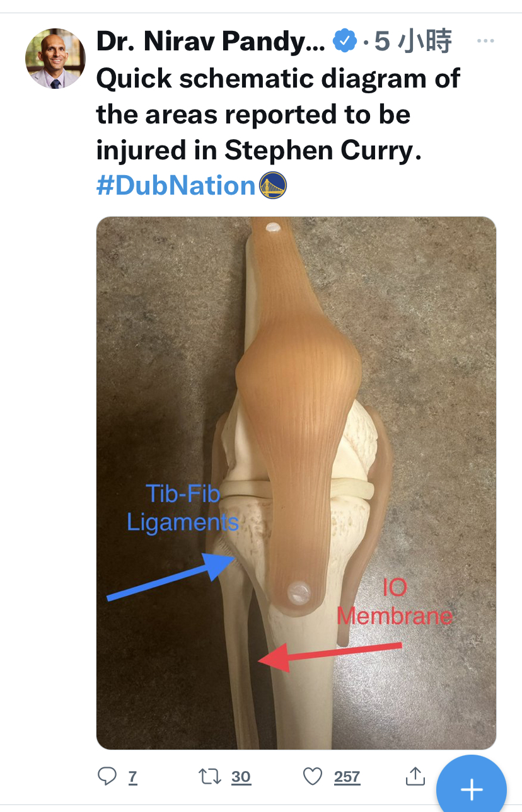Screen dimensions: 522x812
Task: Open the reply comment bubble icon
Action: click(x=107, y=776)
